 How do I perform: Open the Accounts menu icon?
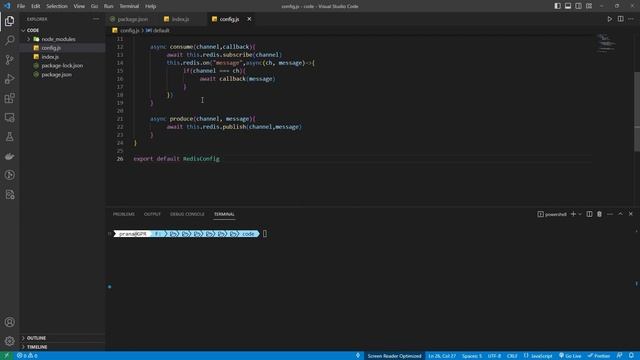(x=9, y=322)
